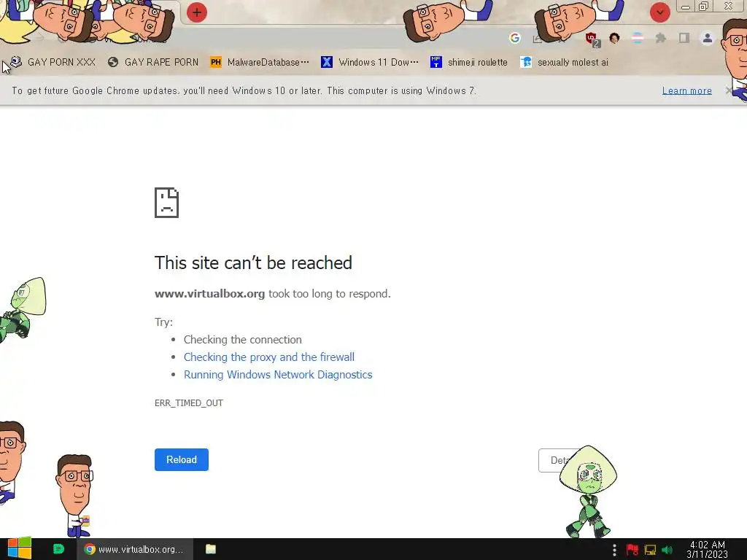The width and height of the screenshot is (747, 560).
Task: Open the Action Center flag icon
Action: click(632, 550)
